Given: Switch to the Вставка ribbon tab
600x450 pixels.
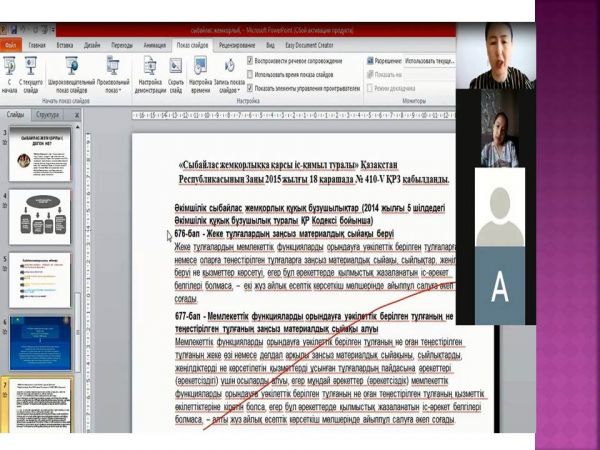Looking at the screenshot, I should [64, 45].
